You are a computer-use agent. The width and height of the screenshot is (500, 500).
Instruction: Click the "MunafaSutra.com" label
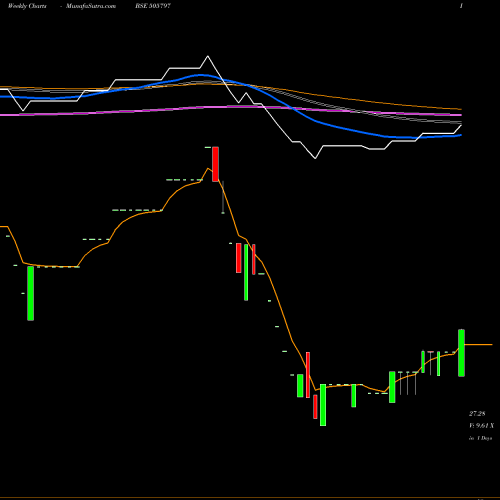click(x=91, y=6)
